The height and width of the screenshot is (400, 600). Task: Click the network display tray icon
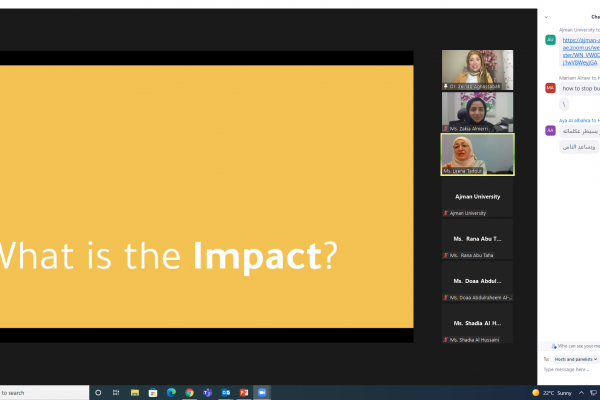[593, 392]
